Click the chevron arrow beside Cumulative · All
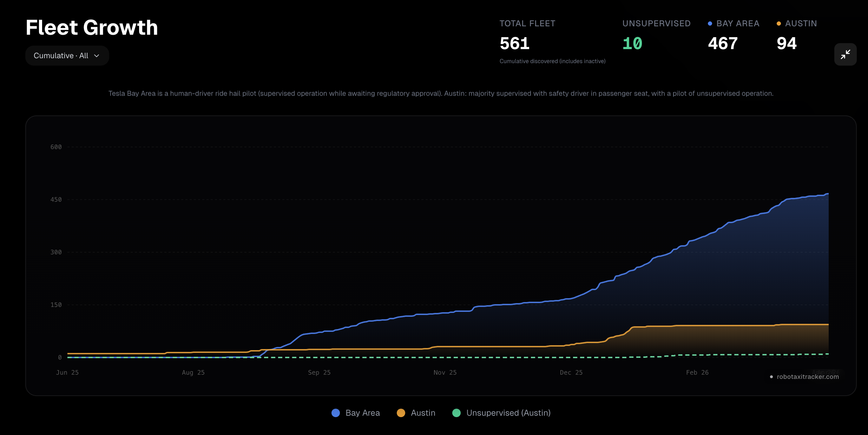868x435 pixels. 97,56
